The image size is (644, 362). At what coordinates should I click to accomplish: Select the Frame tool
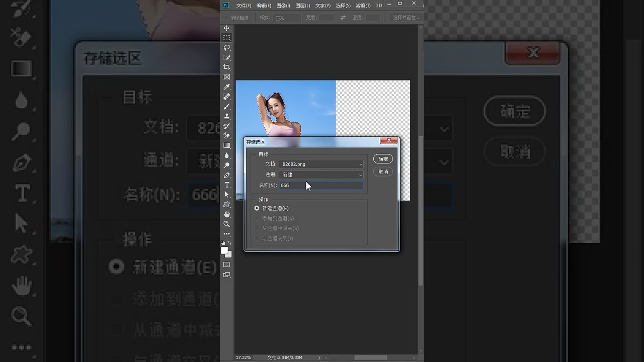[x=227, y=77]
